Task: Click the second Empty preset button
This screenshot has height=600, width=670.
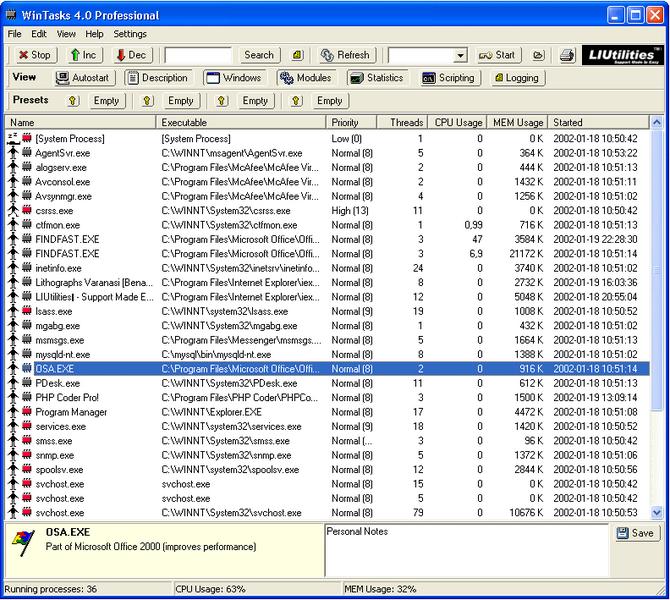Action: coord(181,101)
